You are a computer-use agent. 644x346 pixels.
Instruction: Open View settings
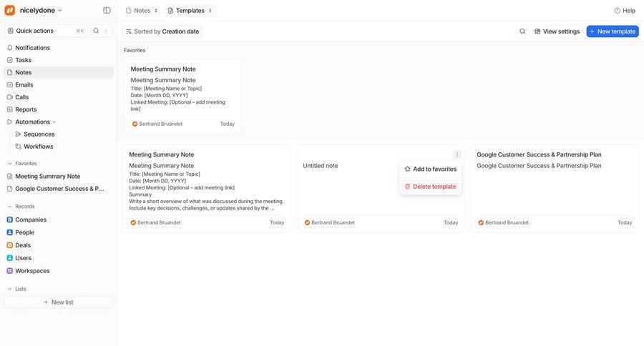click(557, 31)
